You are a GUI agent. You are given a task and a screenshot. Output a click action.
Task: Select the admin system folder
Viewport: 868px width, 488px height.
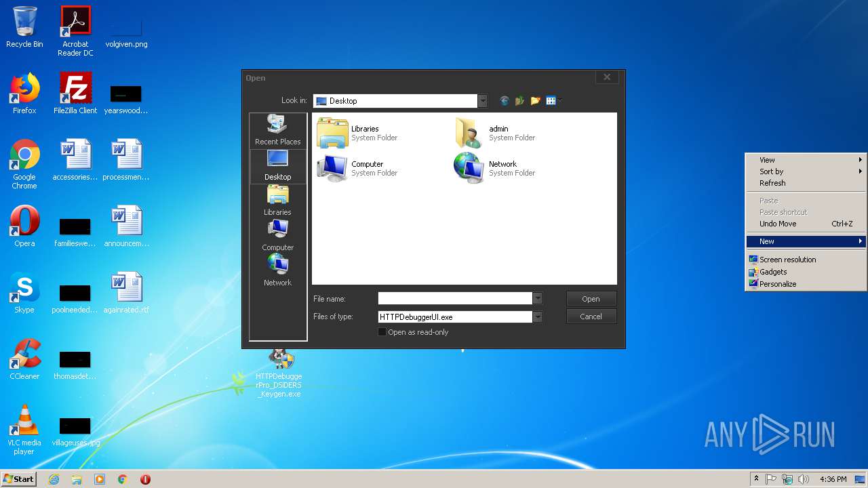pos(496,133)
